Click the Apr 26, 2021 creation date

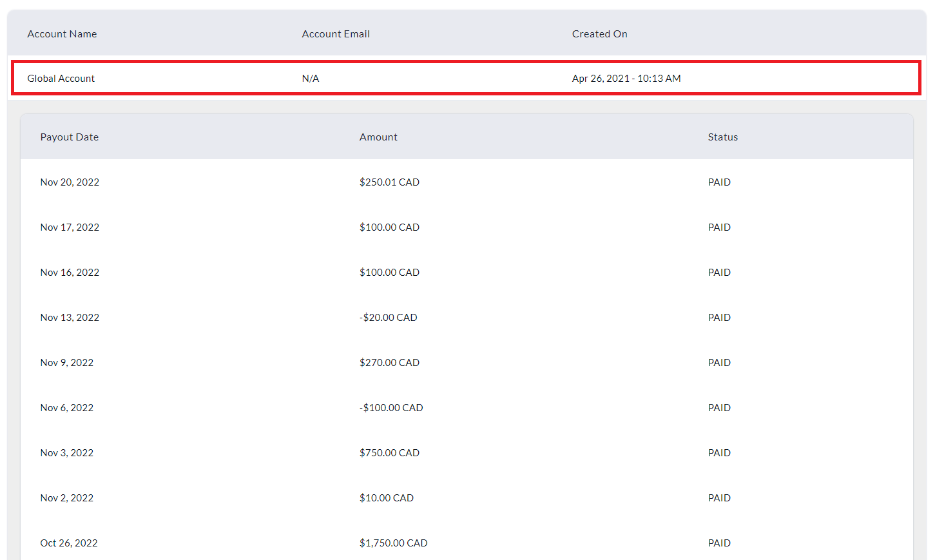626,79
